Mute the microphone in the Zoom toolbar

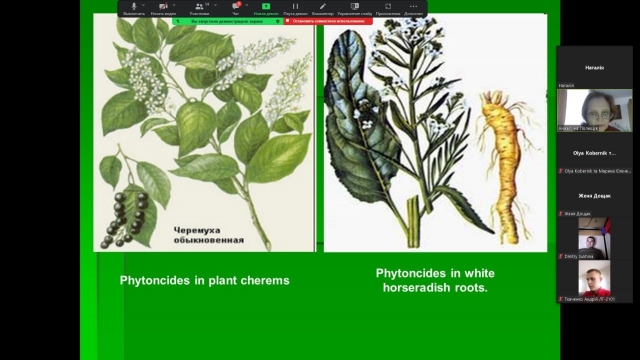click(134, 8)
